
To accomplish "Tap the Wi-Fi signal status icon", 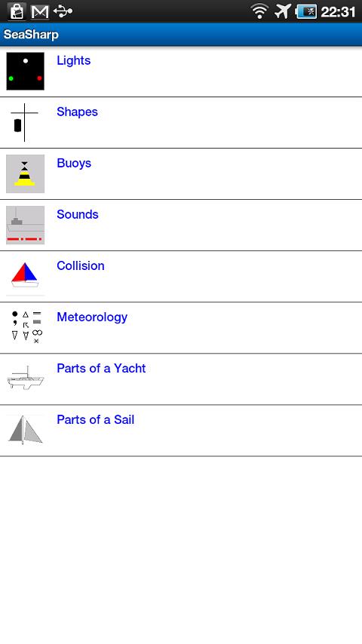I will [x=259, y=11].
